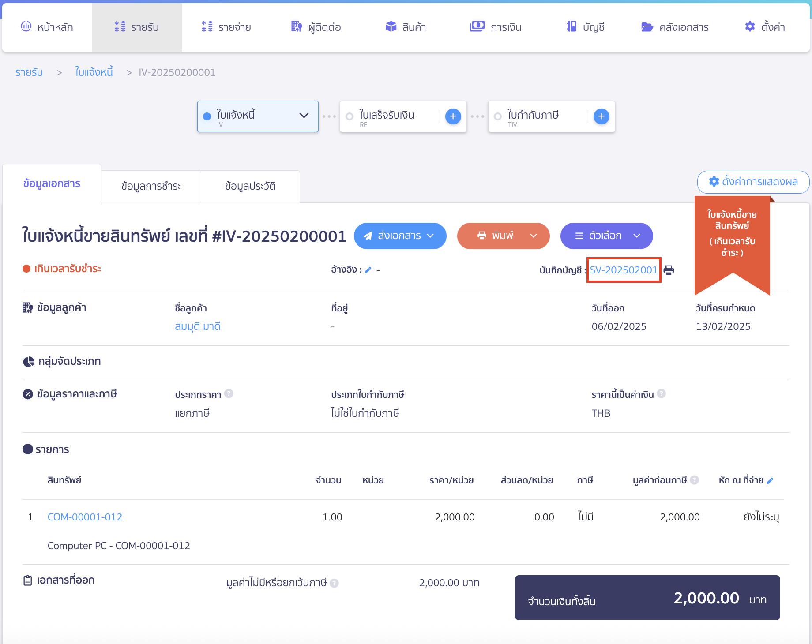Click the pencil icon next to อ้างอิง
Screen dimensions: 812x644
tap(368, 270)
